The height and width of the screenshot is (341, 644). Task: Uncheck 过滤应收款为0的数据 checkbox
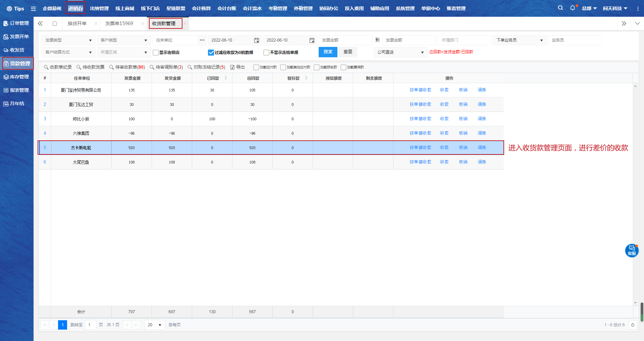[x=211, y=53]
